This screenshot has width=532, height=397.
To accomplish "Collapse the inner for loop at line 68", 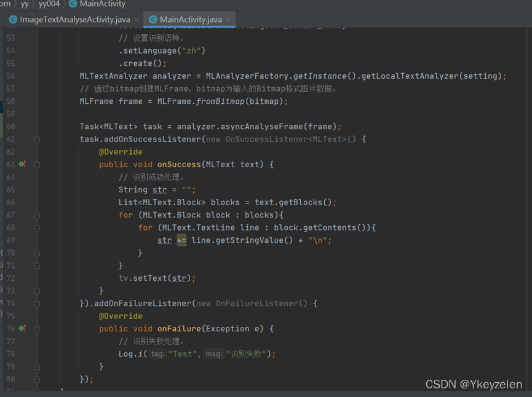I will click(x=38, y=228).
